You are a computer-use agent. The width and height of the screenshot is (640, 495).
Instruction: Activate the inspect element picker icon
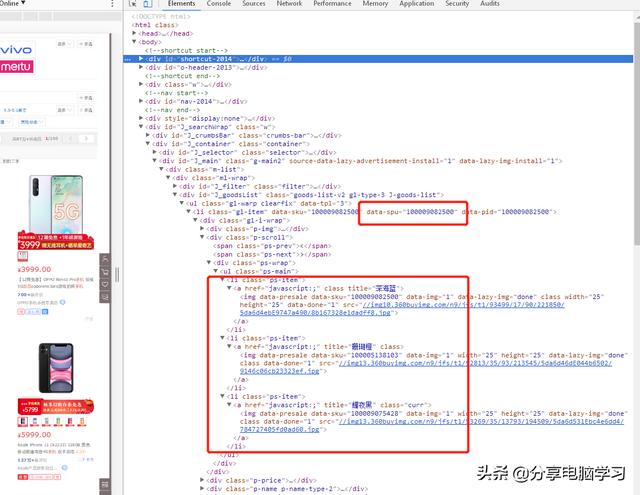(x=133, y=4)
